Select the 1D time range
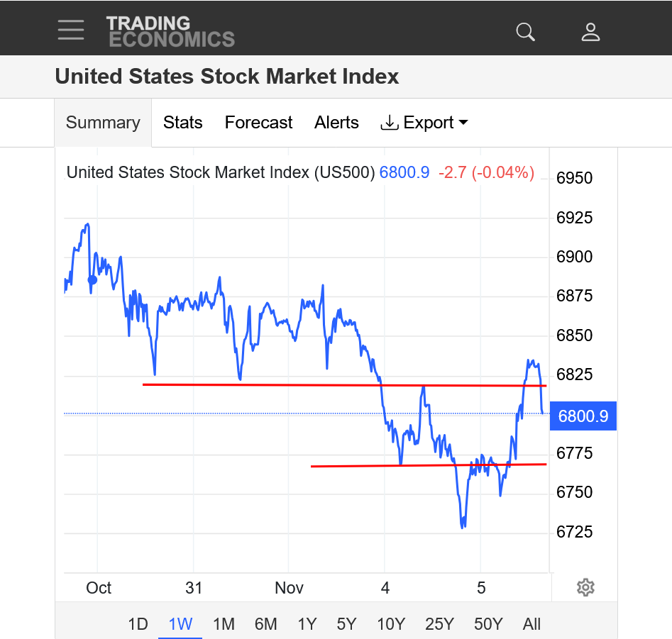This screenshot has height=639, width=672. pos(138,624)
